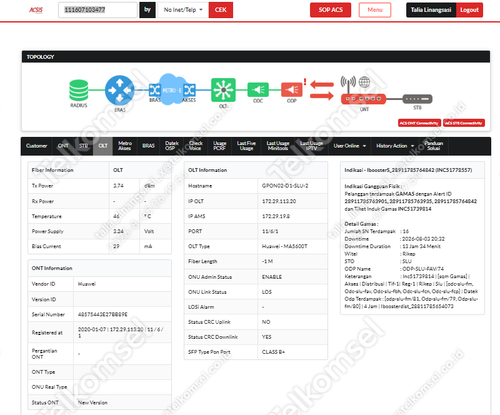Click Status CRC Uplink value NO

266,322
